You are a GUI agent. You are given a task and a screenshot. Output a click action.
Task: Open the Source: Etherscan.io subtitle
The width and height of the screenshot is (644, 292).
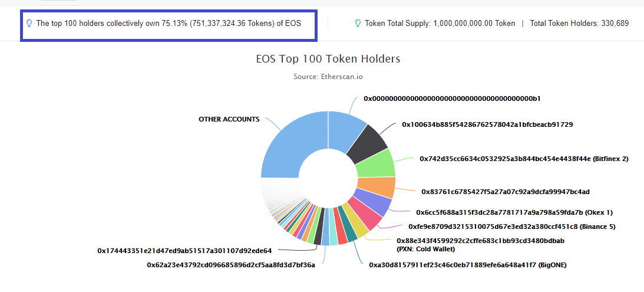(328, 77)
